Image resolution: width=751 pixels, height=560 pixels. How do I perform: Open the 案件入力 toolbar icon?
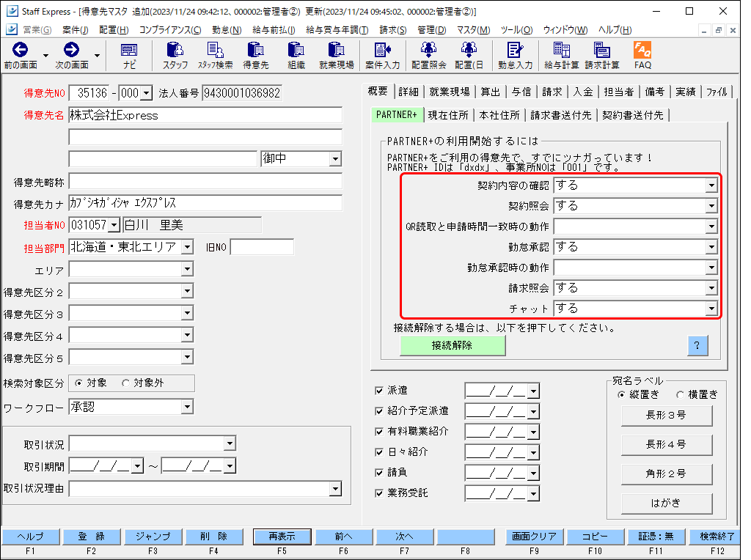pos(383,50)
